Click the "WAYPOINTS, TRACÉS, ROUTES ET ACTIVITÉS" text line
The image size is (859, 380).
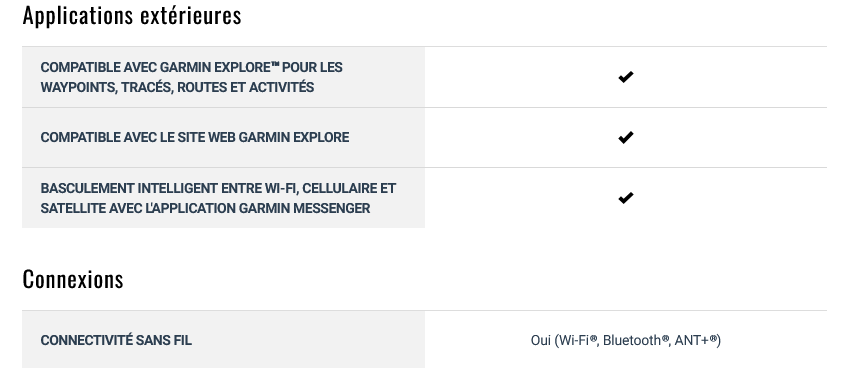(x=177, y=87)
